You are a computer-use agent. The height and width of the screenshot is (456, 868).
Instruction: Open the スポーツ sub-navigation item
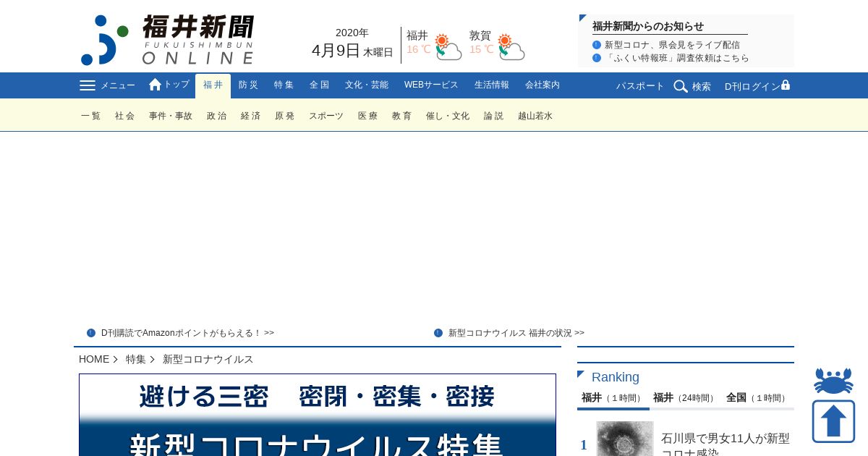326,116
